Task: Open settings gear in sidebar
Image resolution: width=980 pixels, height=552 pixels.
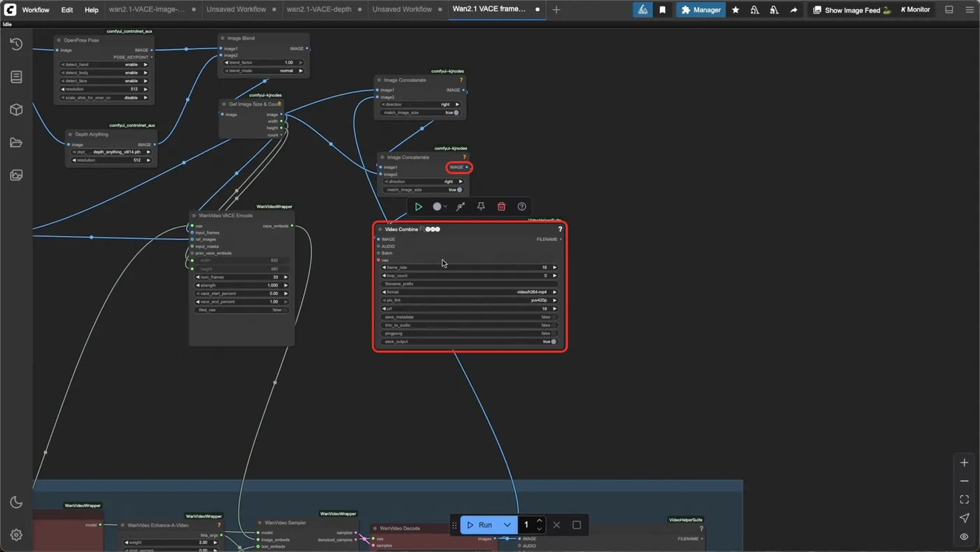Action: pyautogui.click(x=16, y=535)
